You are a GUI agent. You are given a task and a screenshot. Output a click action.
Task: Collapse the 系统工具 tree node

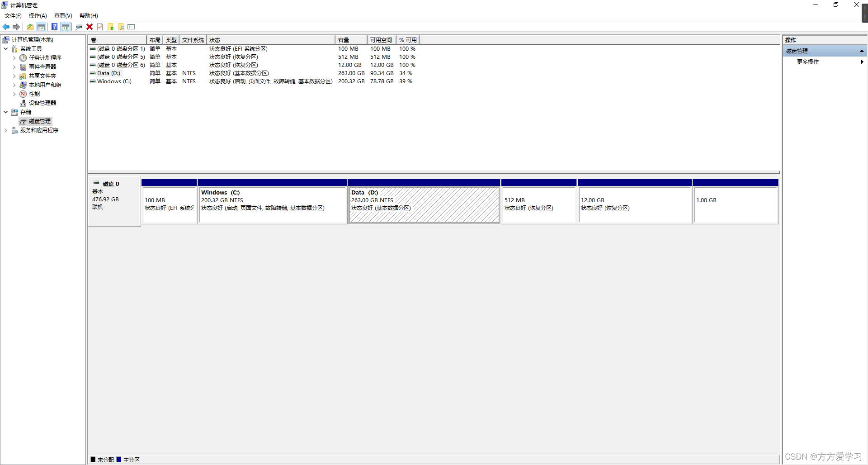pyautogui.click(x=5, y=49)
